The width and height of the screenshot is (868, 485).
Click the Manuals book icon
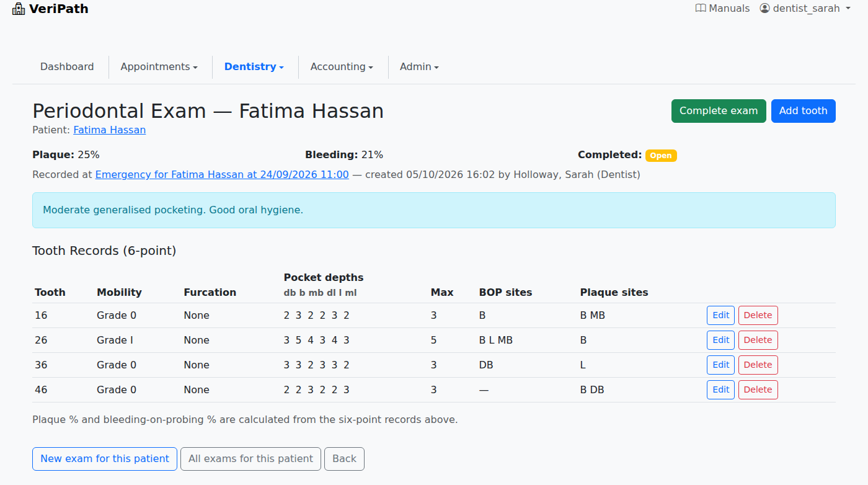click(x=701, y=9)
